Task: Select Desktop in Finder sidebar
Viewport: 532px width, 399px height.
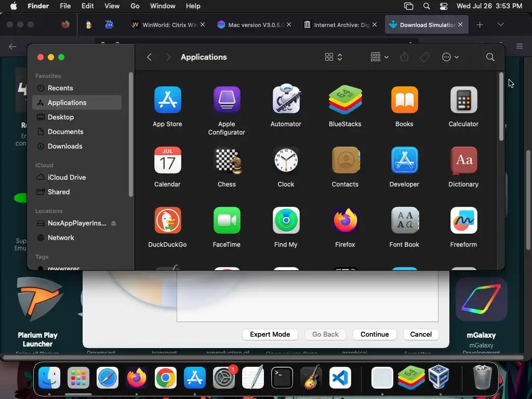Action: [x=77, y=117]
